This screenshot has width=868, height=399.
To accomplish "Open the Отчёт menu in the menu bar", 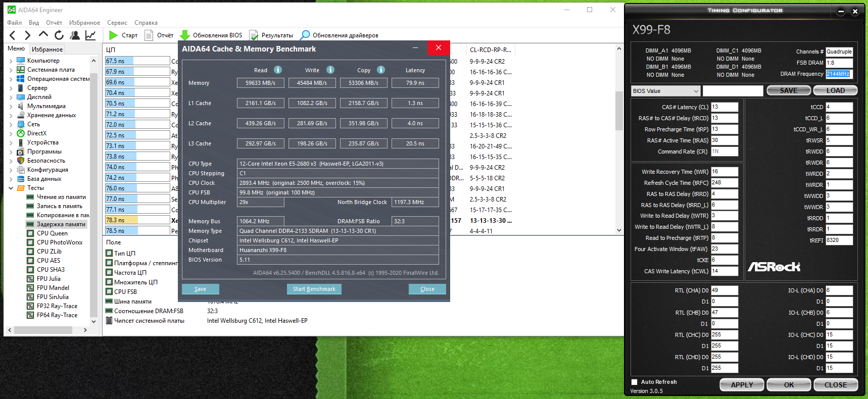I will coord(54,23).
